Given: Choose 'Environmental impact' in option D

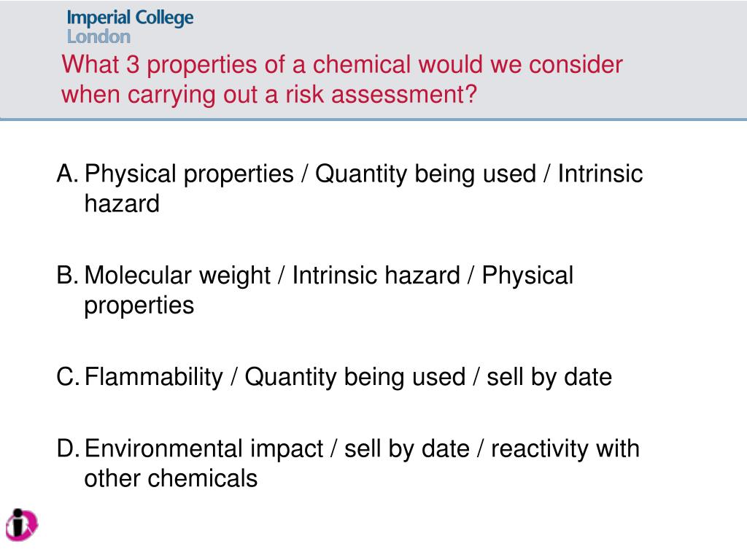Looking at the screenshot, I should point(204,449).
